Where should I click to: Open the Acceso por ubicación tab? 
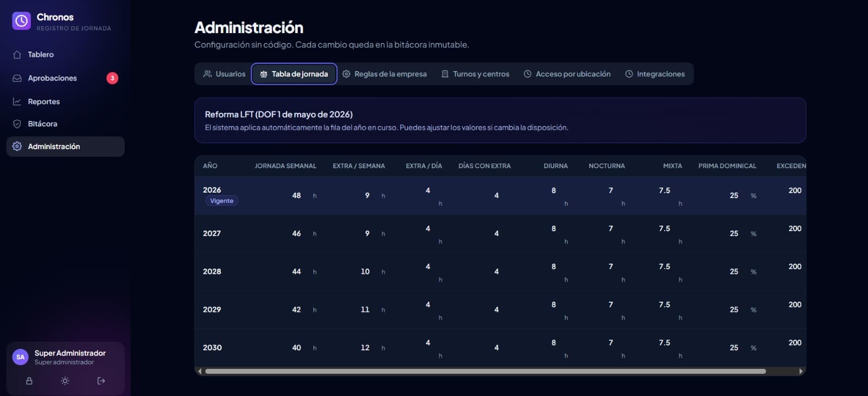567,74
